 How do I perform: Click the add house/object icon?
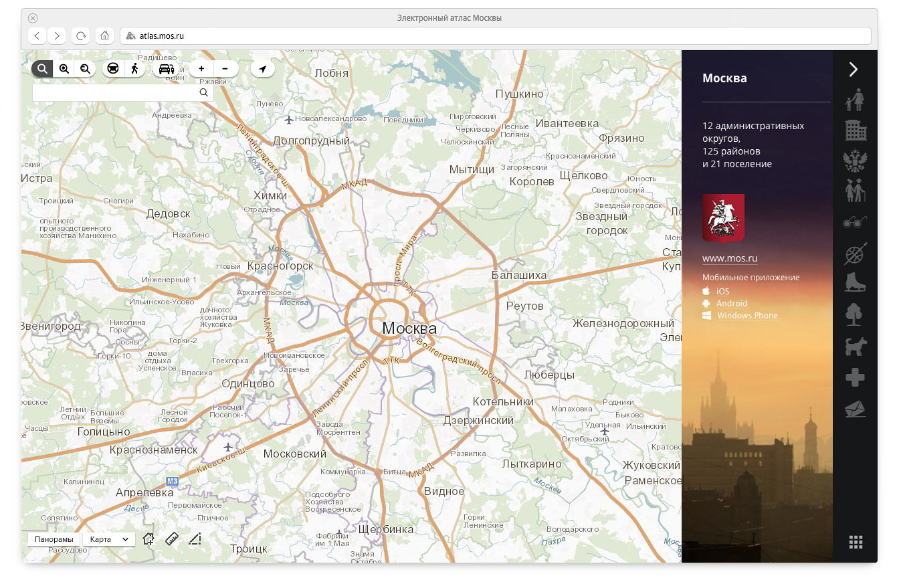(x=148, y=538)
